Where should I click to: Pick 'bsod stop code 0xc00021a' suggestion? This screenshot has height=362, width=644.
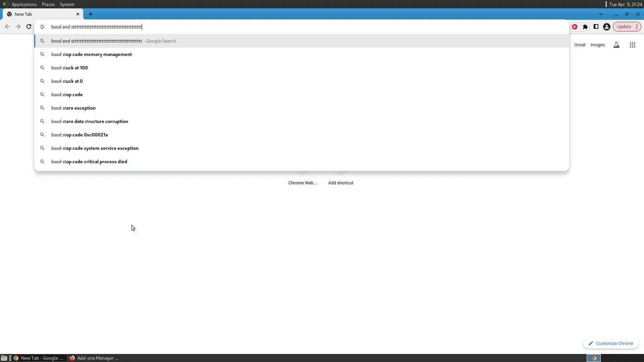(79, 135)
